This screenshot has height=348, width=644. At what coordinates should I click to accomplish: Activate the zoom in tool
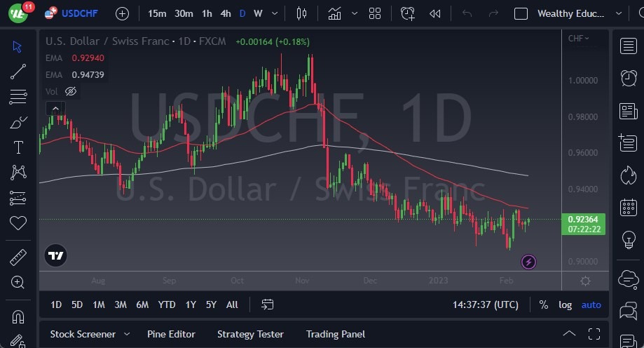click(x=18, y=282)
